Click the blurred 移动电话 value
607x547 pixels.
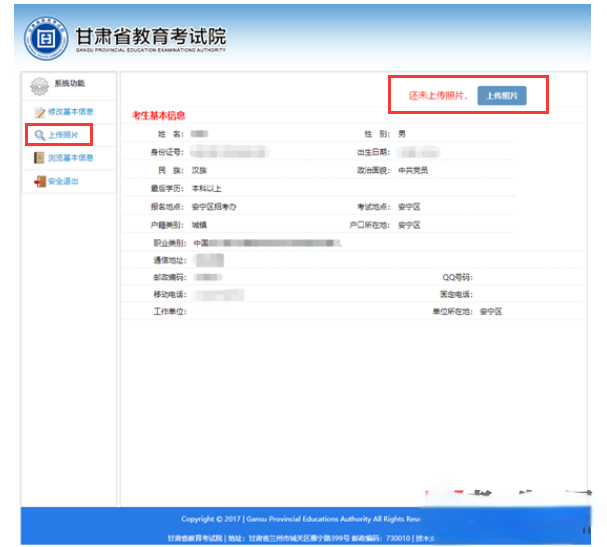click(218, 295)
